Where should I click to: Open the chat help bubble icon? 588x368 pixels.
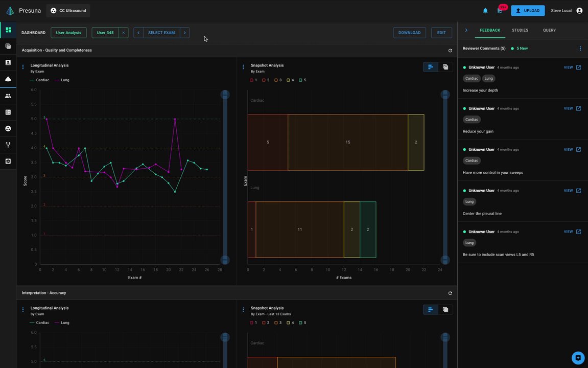578,358
